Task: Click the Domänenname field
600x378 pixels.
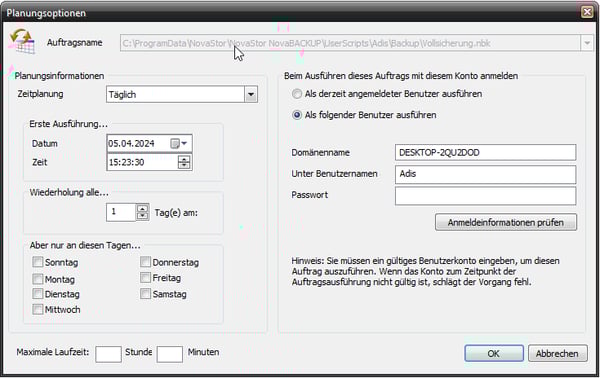Action: (x=486, y=152)
